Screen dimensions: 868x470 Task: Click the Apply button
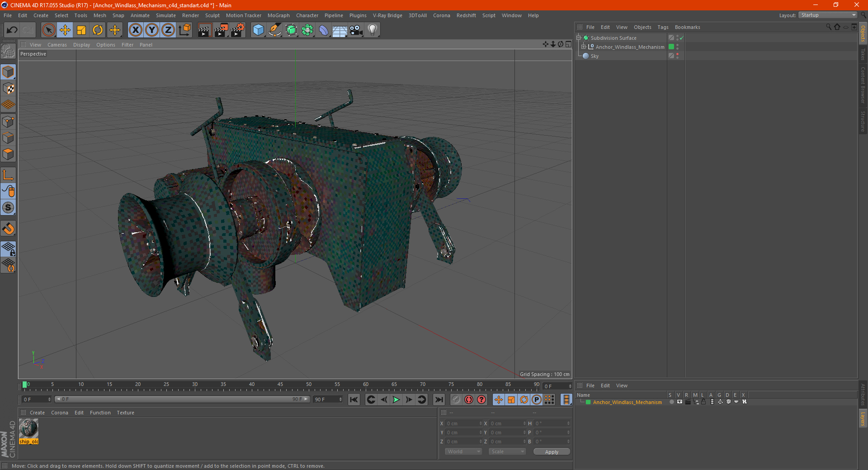coord(552,451)
